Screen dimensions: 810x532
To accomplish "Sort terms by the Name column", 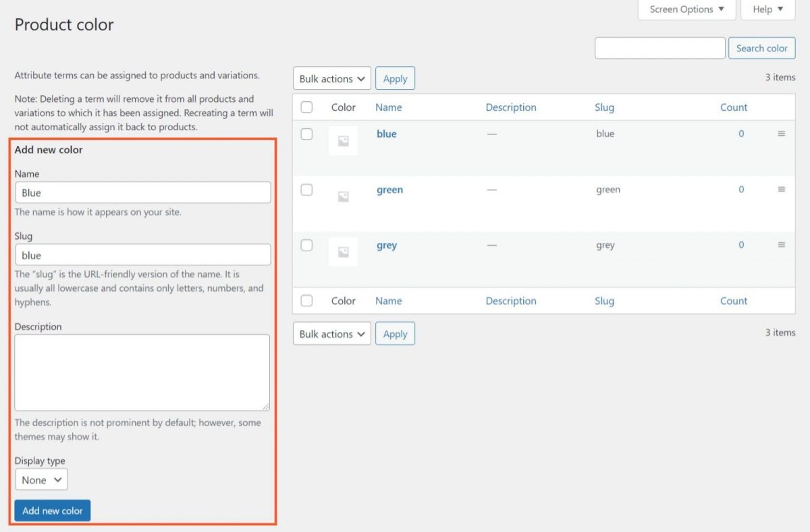I will point(389,107).
